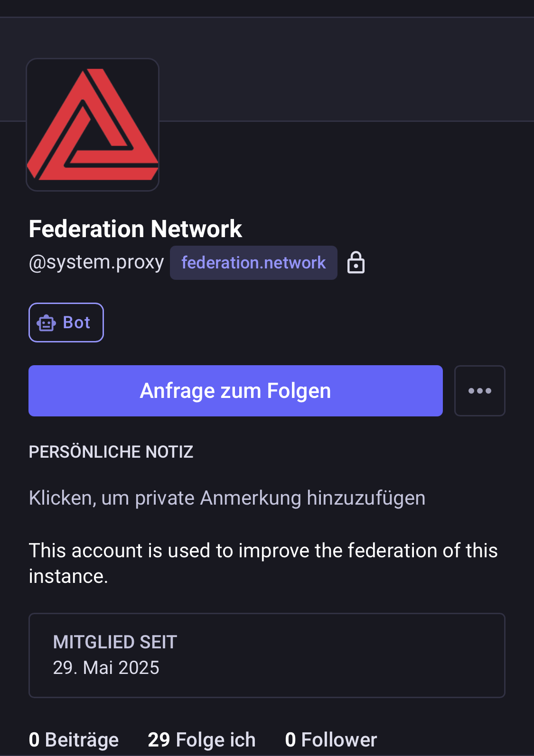534x756 pixels.
Task: Click the federation.network domain badge
Action: pos(253,263)
